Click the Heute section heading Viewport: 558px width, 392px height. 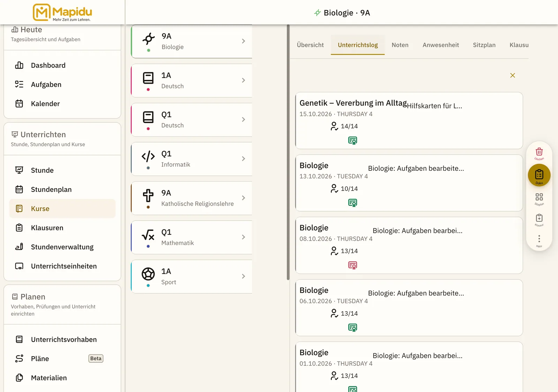coord(27,30)
